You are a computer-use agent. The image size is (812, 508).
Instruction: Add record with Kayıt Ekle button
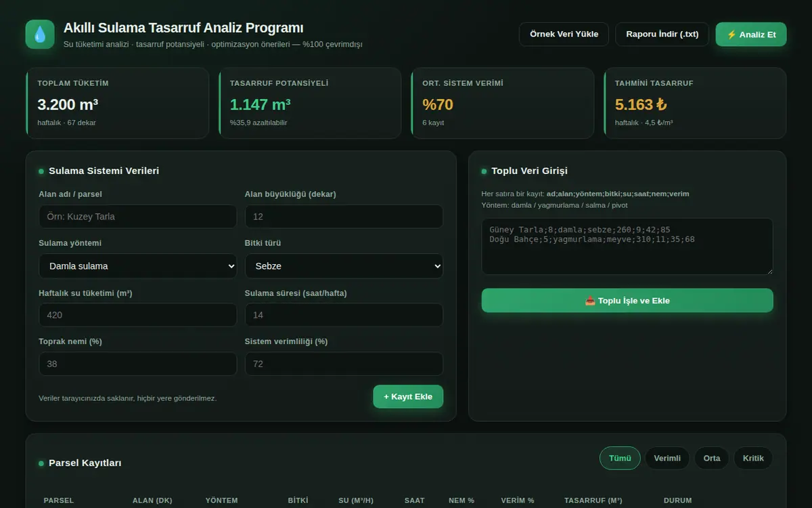pyautogui.click(x=408, y=397)
